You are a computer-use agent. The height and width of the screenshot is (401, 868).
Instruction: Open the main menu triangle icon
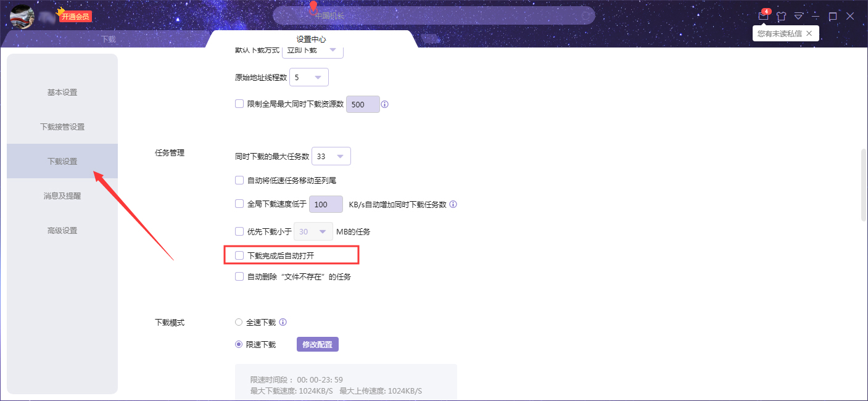point(799,16)
